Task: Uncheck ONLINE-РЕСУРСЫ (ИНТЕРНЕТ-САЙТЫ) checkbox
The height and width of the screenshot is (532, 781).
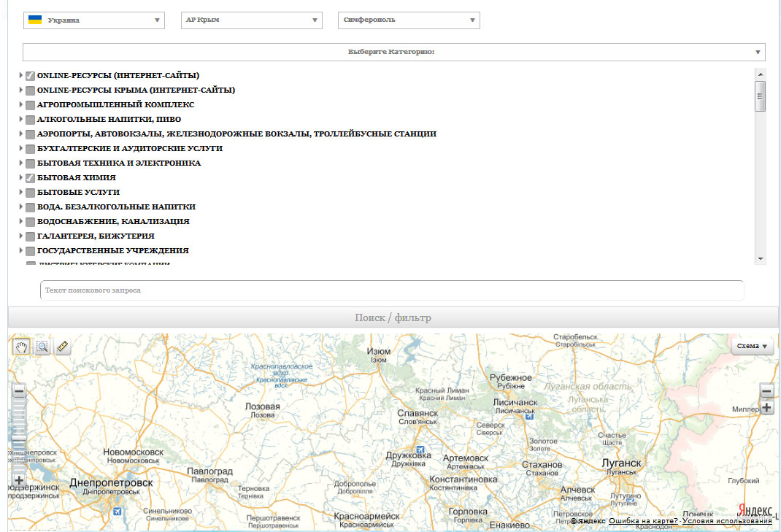Action: 31,76
